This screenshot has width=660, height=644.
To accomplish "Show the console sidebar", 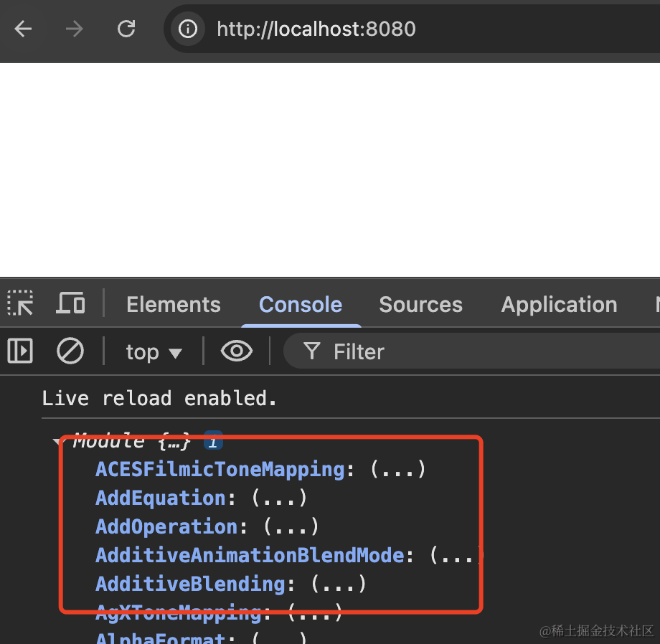I will coord(20,351).
